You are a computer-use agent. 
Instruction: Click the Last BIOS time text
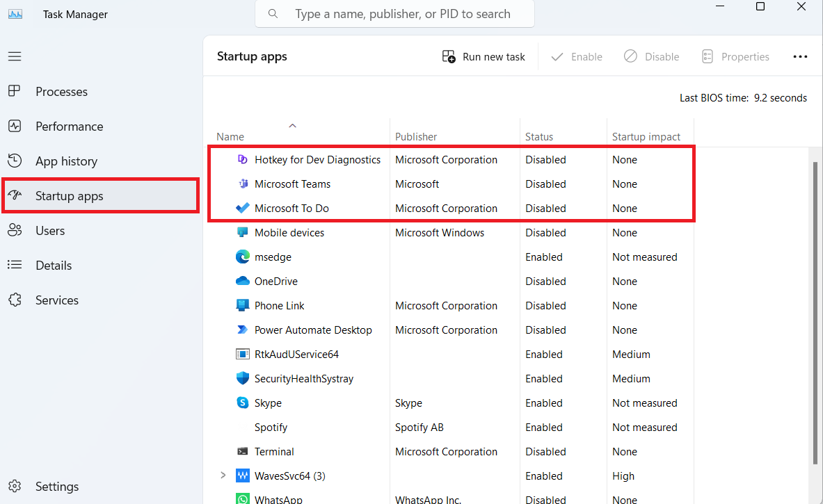(743, 97)
